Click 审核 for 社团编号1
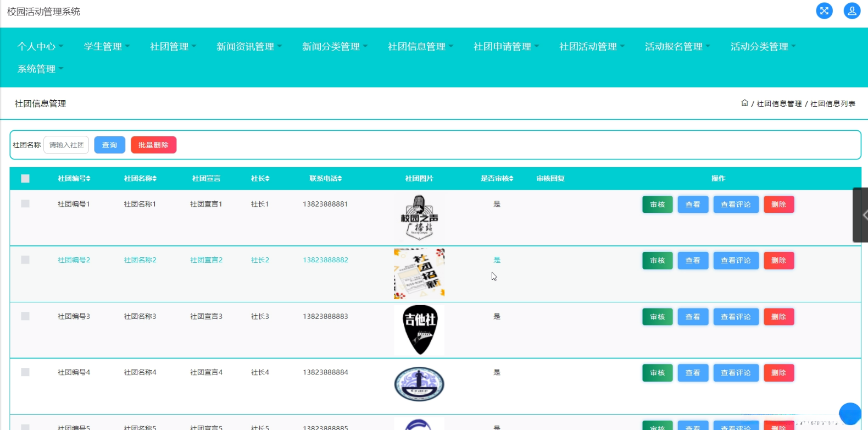The width and height of the screenshot is (868, 430). tap(658, 205)
